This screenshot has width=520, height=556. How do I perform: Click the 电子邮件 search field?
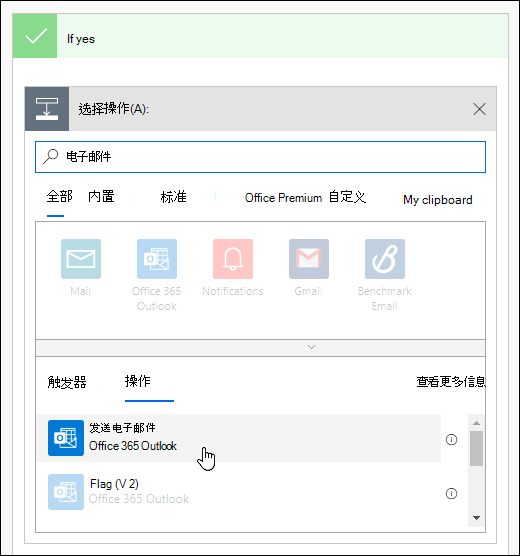(x=260, y=157)
